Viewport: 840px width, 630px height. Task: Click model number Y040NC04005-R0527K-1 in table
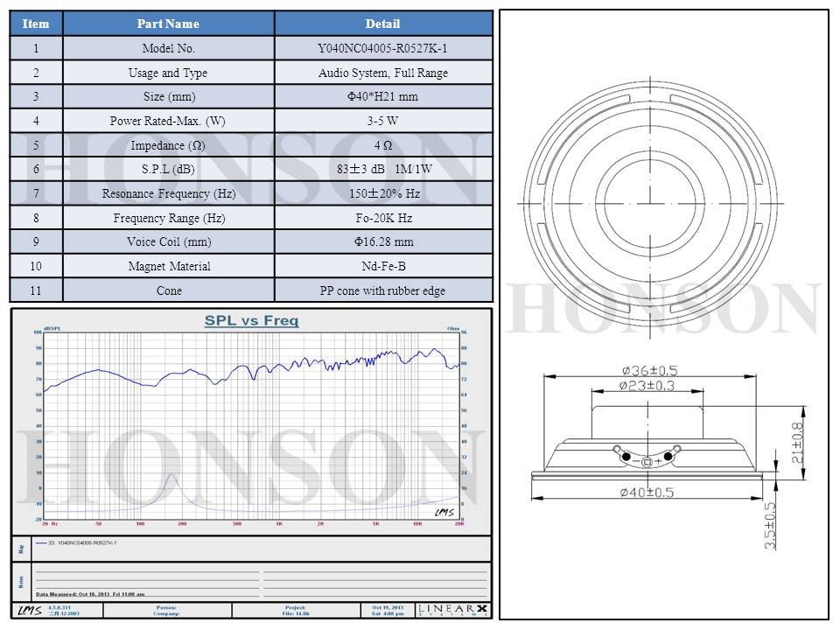(x=382, y=49)
